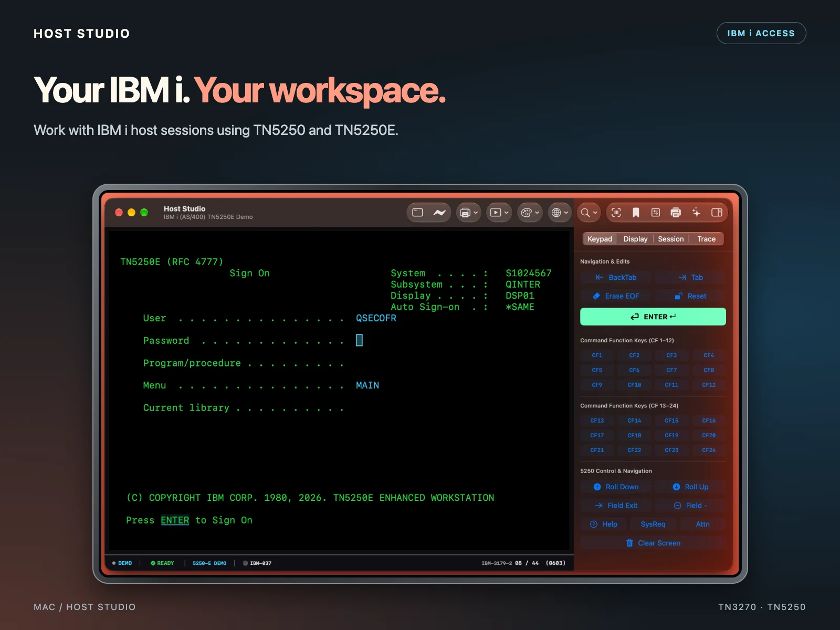Click the Roll Up button
This screenshot has height=630, width=840.
click(690, 487)
